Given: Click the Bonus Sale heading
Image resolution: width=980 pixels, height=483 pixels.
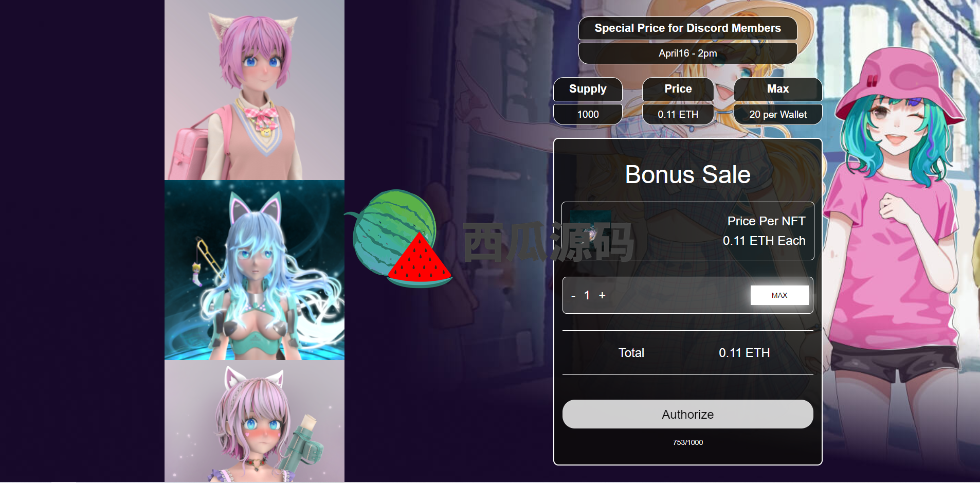Looking at the screenshot, I should [687, 175].
